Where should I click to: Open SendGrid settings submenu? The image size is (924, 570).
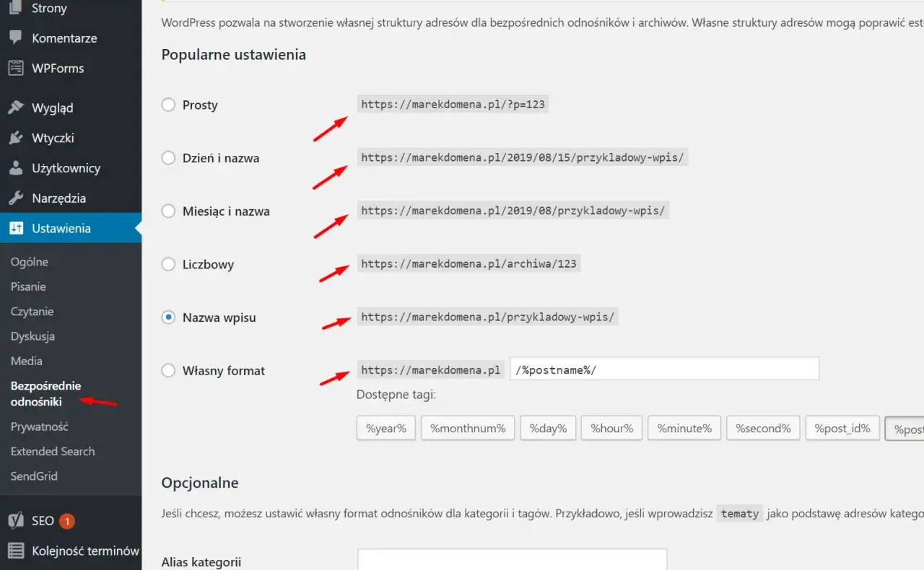(34, 476)
